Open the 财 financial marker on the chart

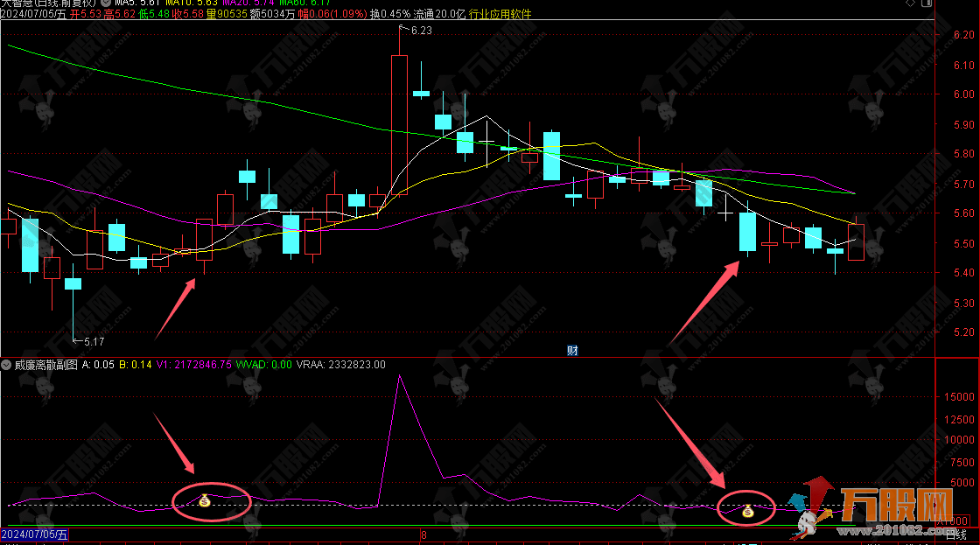572,351
